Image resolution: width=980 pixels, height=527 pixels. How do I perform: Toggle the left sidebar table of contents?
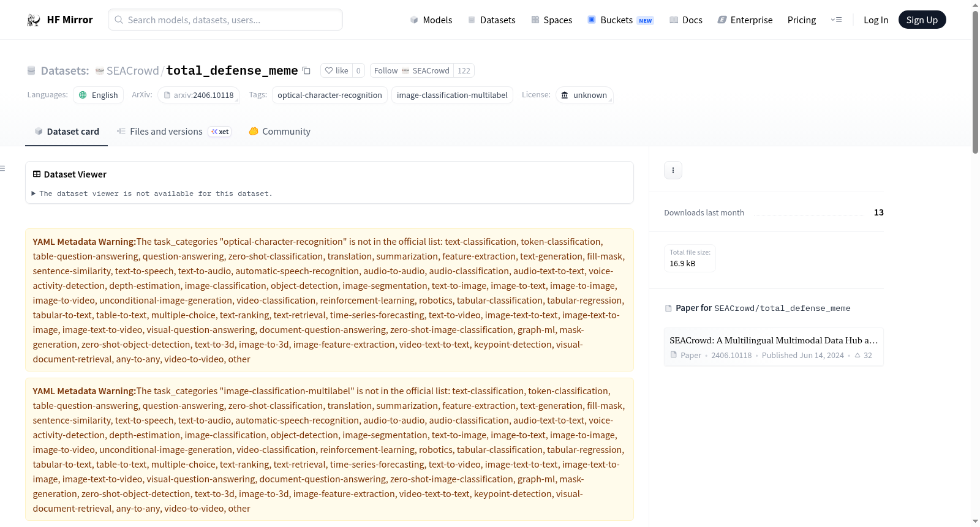2,168
